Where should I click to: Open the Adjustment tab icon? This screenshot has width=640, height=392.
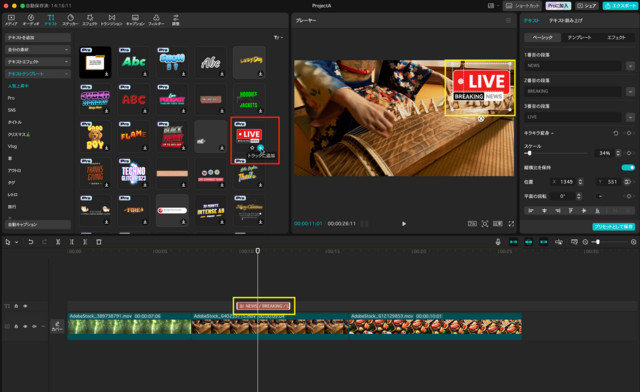pos(176,18)
